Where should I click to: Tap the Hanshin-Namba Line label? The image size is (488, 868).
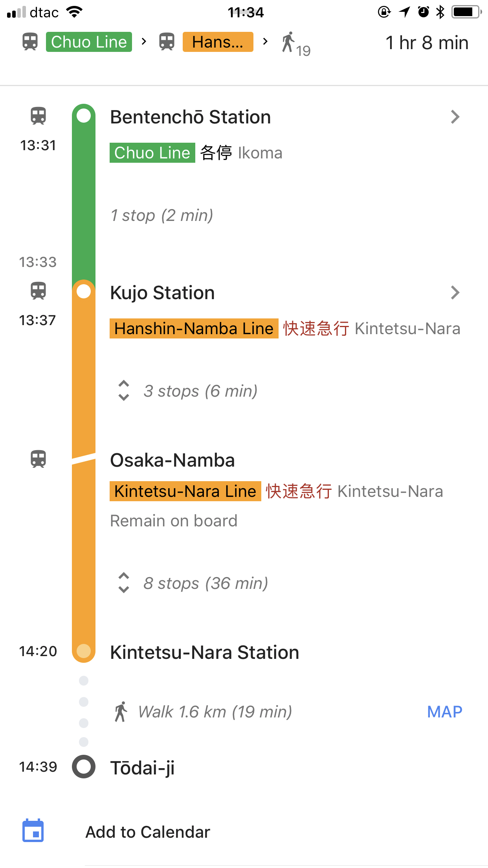pyautogui.click(x=194, y=328)
